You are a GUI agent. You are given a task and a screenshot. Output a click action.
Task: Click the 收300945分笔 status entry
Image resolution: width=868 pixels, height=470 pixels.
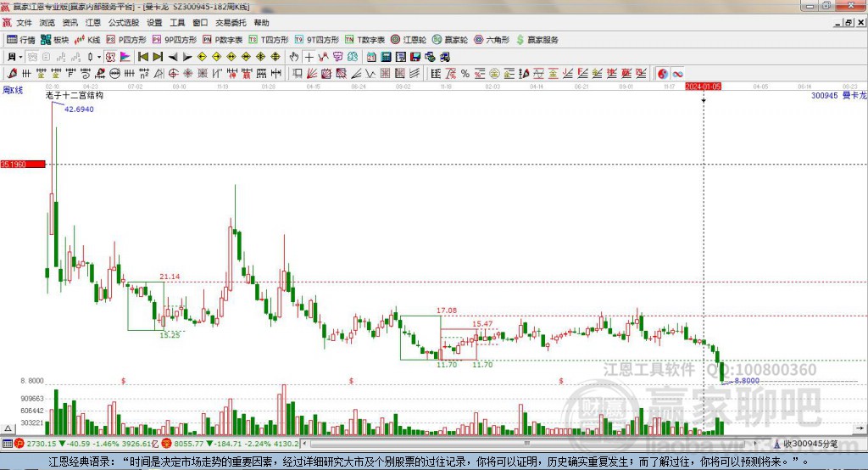coord(805,444)
